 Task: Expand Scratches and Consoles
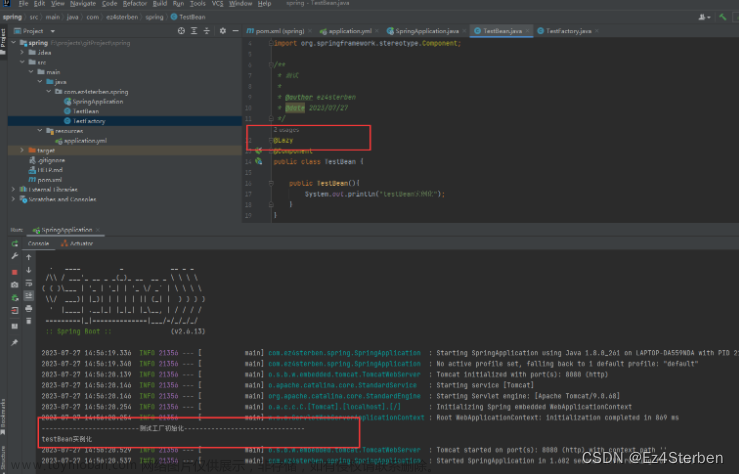coord(14,199)
